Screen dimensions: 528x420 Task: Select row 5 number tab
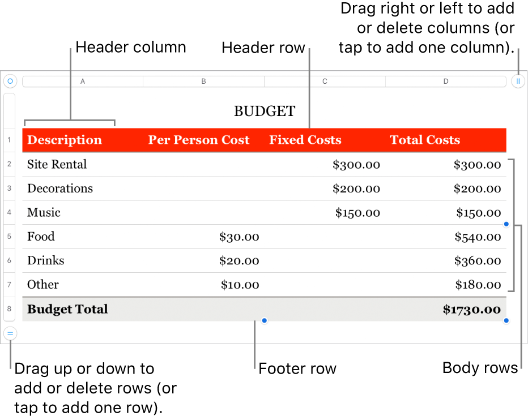click(10, 237)
